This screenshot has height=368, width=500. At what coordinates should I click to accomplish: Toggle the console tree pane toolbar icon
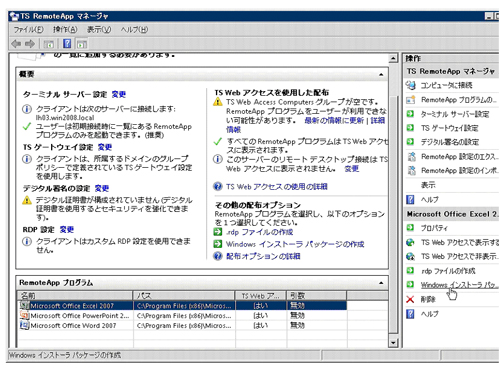(x=49, y=44)
